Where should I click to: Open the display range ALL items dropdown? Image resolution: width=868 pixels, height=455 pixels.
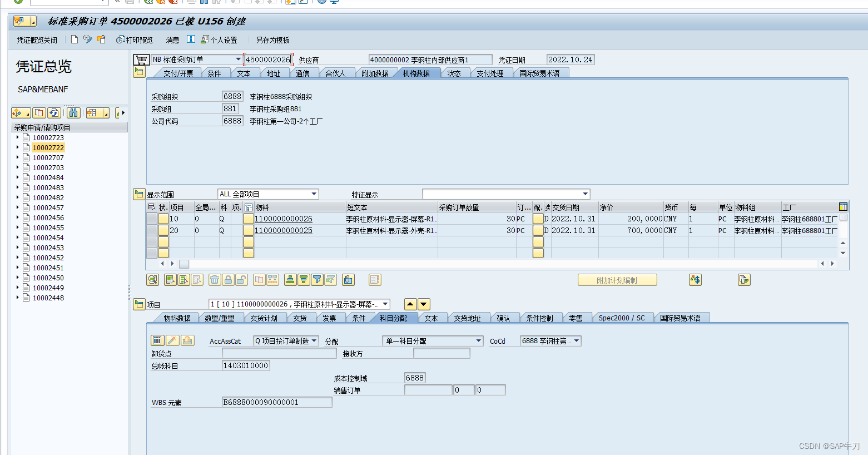point(314,194)
